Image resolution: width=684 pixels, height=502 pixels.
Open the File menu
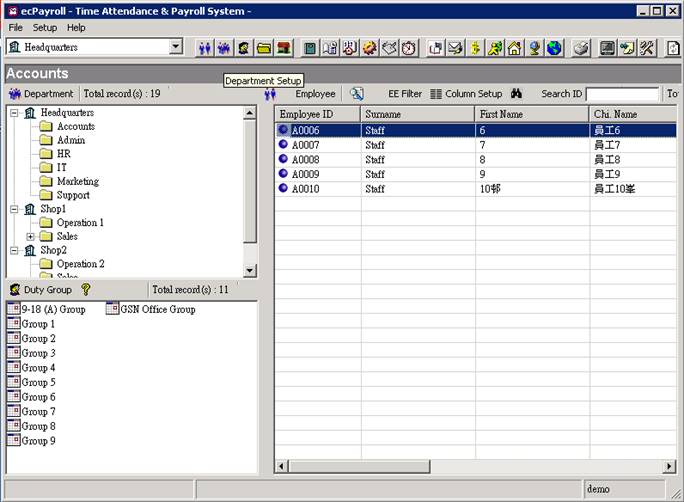[x=15, y=27]
